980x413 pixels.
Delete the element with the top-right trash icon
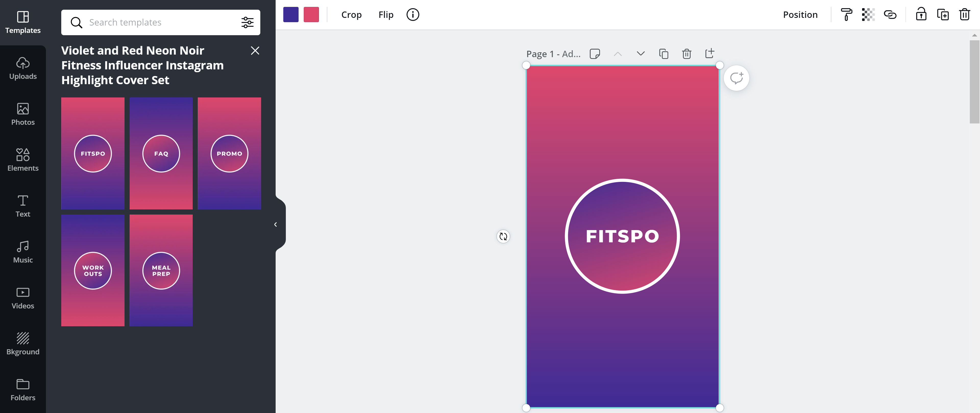[x=964, y=15]
